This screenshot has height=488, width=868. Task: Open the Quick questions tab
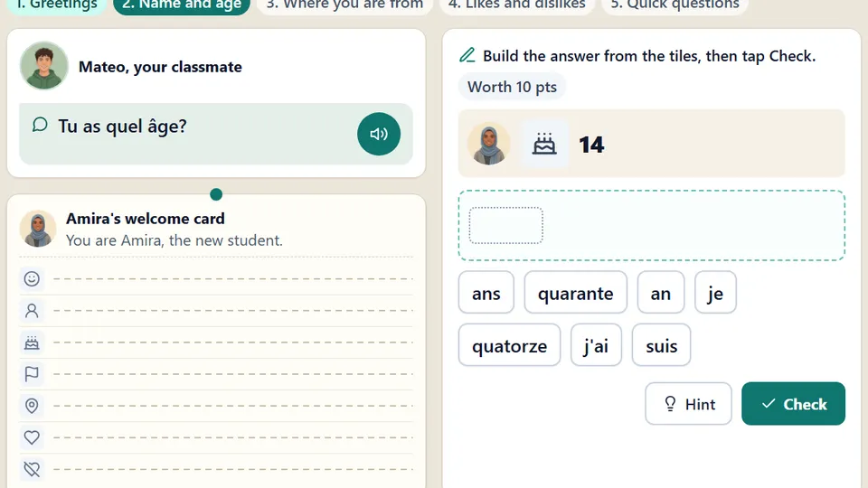[x=675, y=5]
